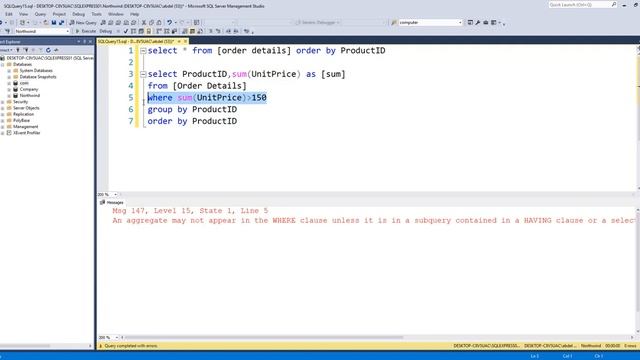Collapse the first select statement outline

pyautogui.click(x=143, y=51)
